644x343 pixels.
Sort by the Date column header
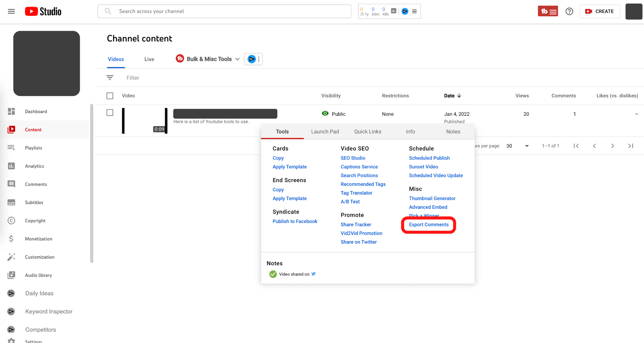tap(452, 96)
